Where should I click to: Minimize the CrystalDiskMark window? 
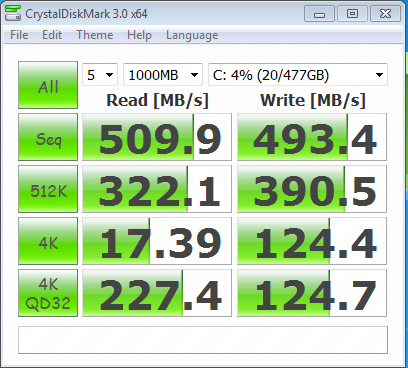319,14
